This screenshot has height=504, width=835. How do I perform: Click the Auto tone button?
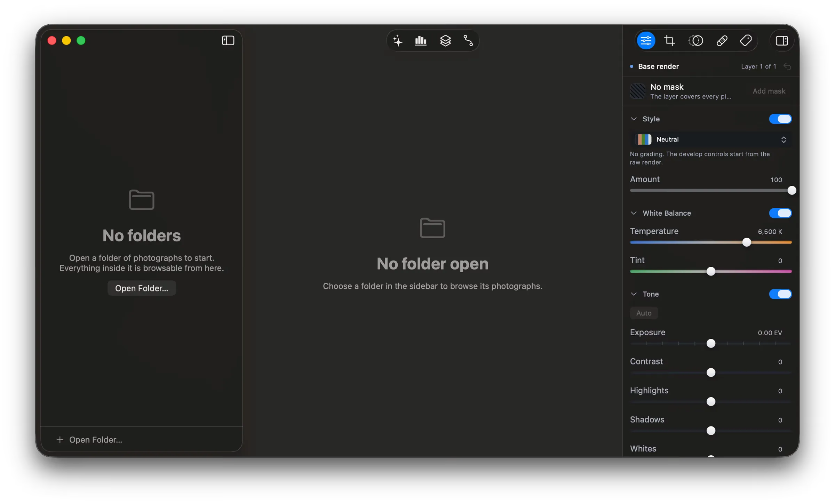644,313
